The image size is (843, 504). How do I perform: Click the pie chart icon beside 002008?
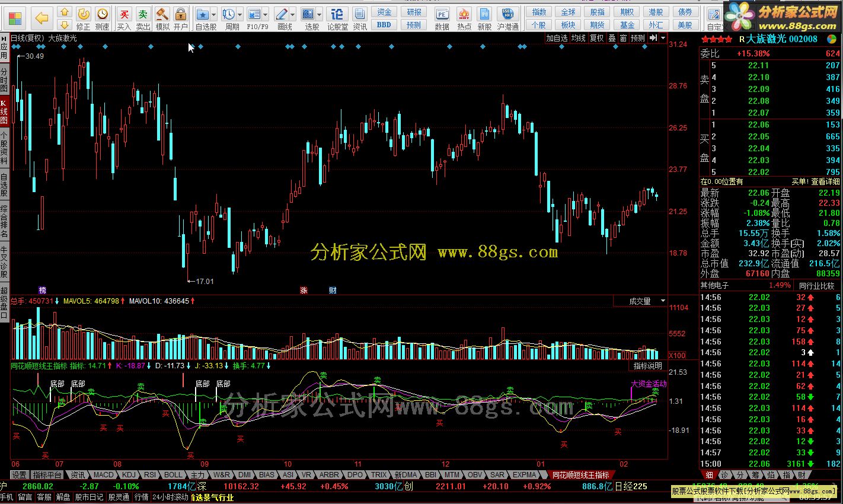832,39
